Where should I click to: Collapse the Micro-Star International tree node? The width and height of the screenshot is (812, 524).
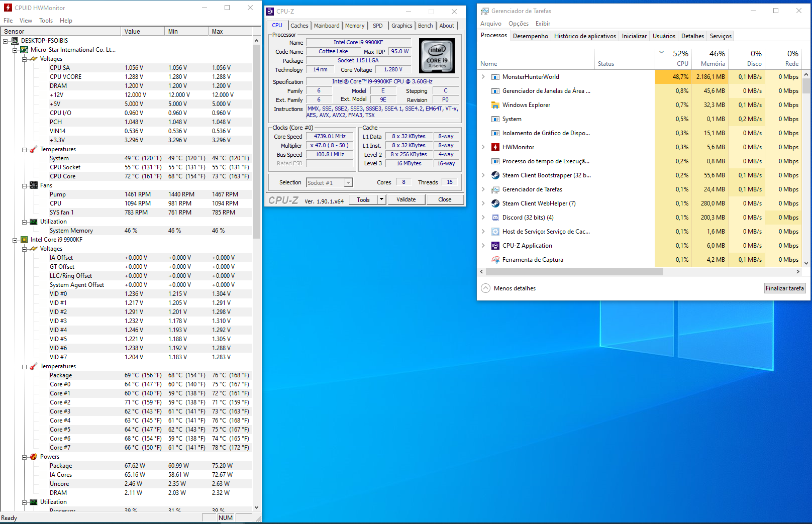click(x=15, y=50)
